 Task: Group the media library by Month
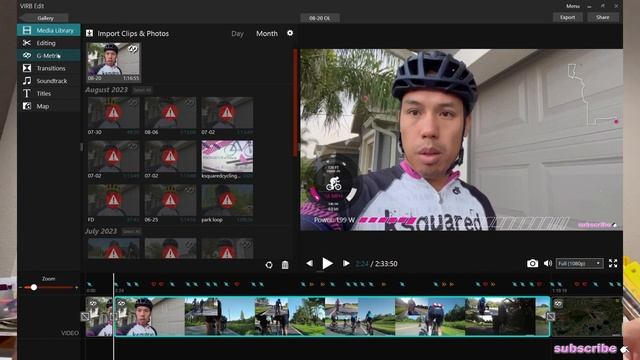[267, 33]
